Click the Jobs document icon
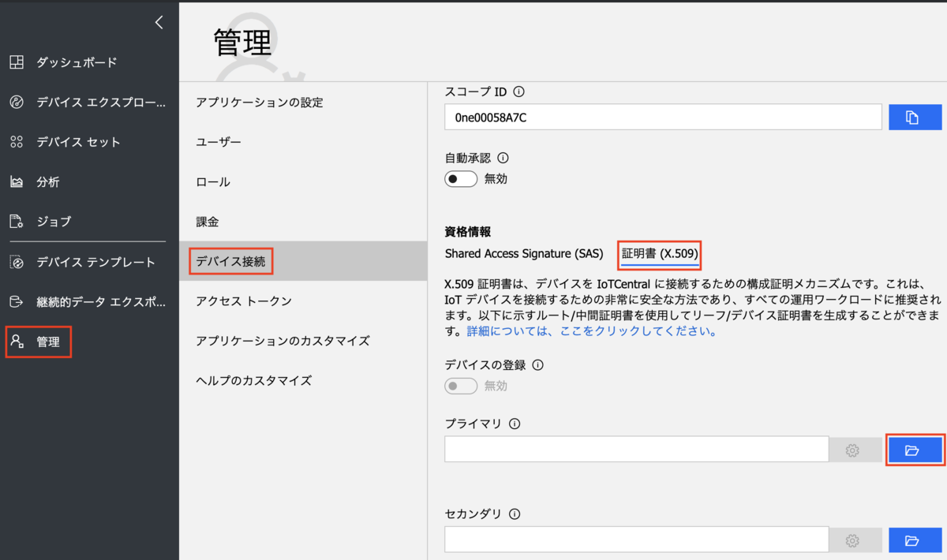This screenshot has width=947, height=560. pyautogui.click(x=17, y=221)
